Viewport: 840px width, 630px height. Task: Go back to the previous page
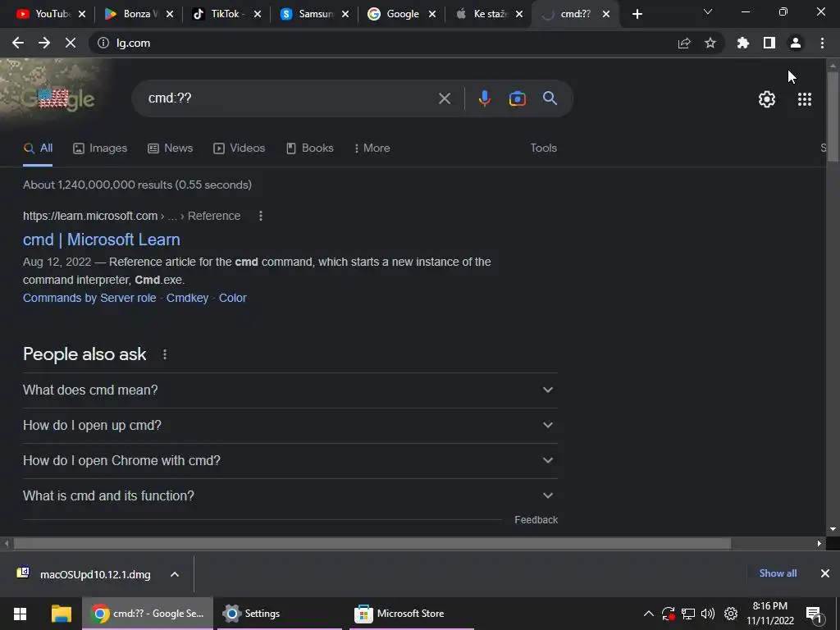(18, 43)
